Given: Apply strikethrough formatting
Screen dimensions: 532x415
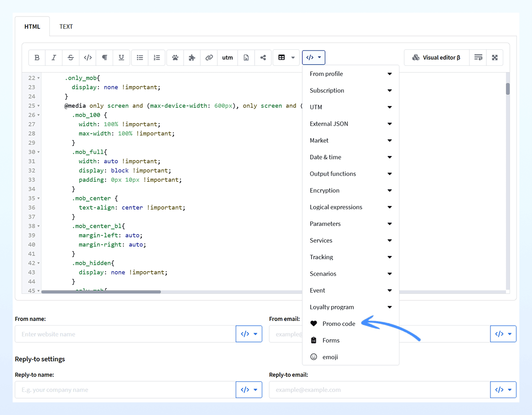Looking at the screenshot, I should point(71,57).
